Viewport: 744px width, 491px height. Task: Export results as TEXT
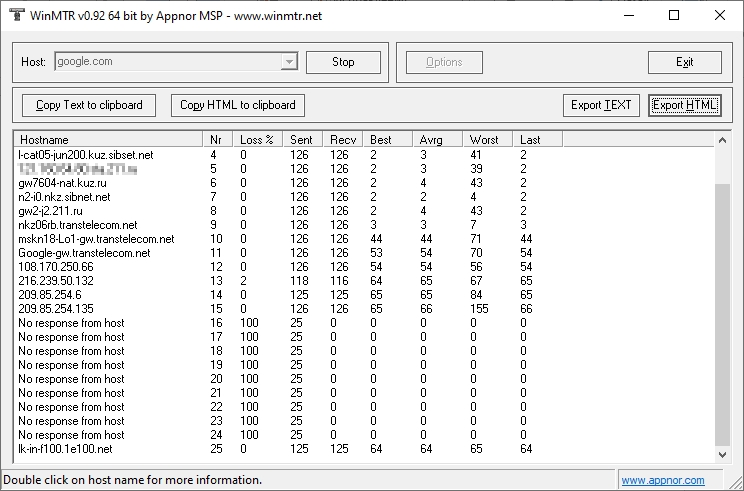pyautogui.click(x=601, y=105)
